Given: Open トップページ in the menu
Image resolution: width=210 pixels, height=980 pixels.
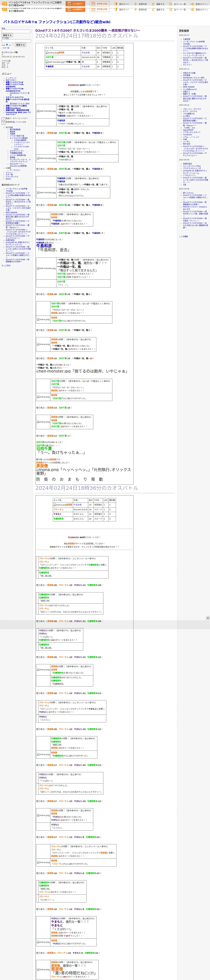Looking at the screenshot, I should (x=11, y=78).
